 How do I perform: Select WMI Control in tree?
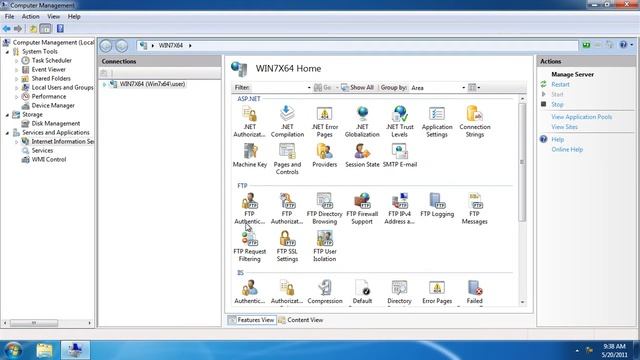[49, 160]
